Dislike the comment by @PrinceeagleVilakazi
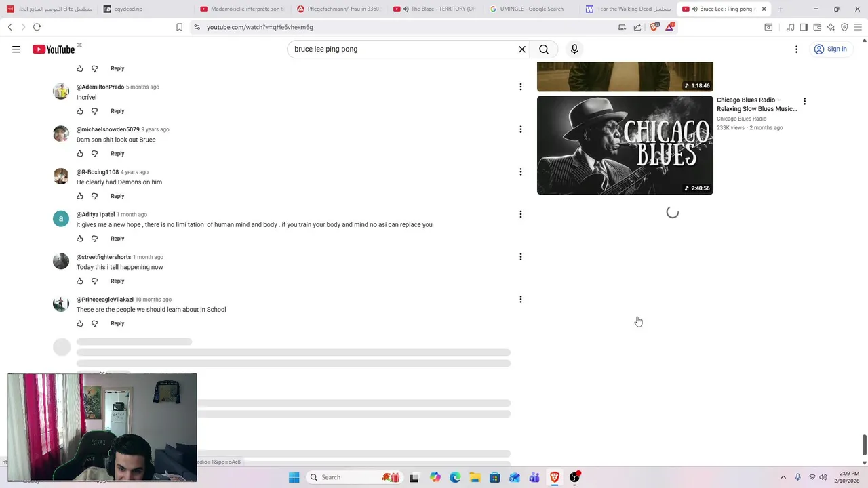Viewport: 868px width, 488px height. (95, 323)
